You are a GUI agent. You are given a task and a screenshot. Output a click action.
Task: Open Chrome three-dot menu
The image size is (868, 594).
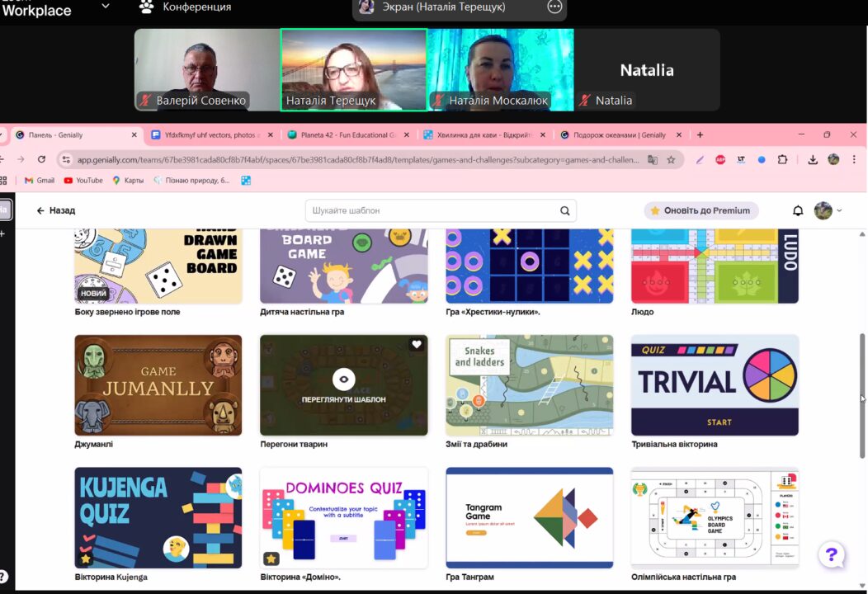pyautogui.click(x=854, y=159)
